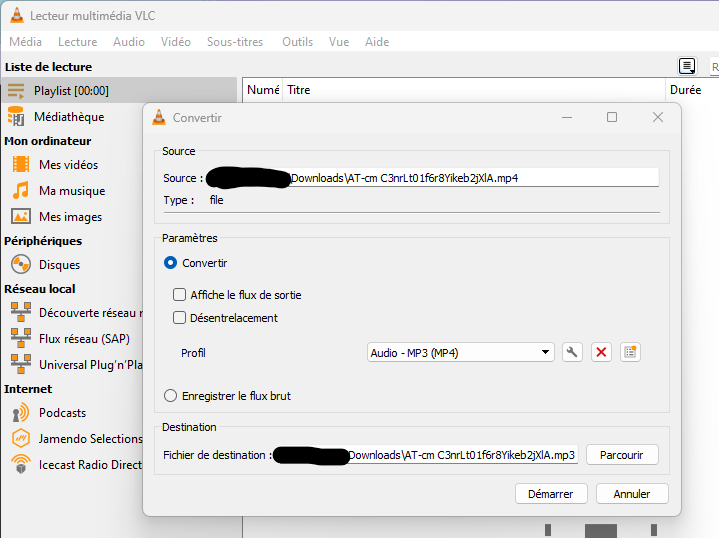Click the Universal Plug'n'Play network icon
This screenshot has height=538, width=719.
click(x=21, y=364)
